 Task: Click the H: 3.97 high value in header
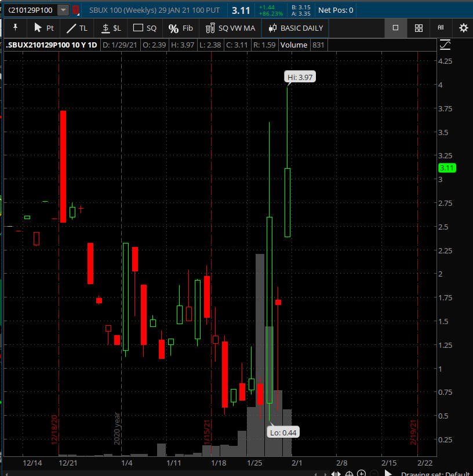point(183,45)
